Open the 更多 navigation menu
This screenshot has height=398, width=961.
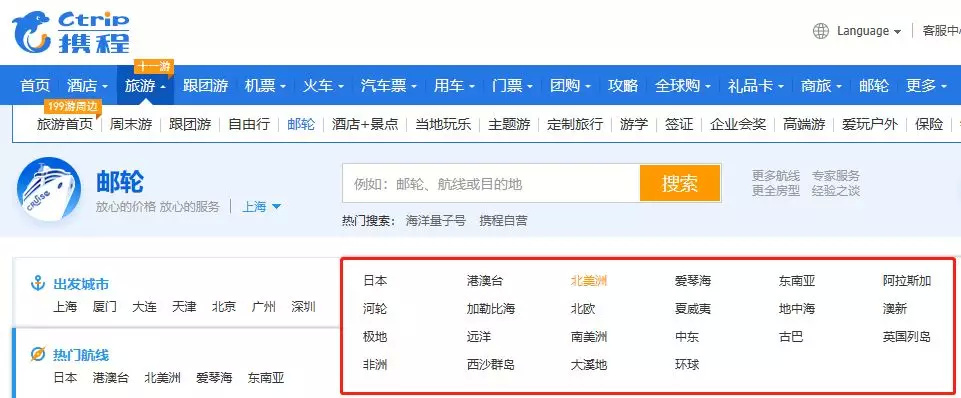tap(926, 85)
